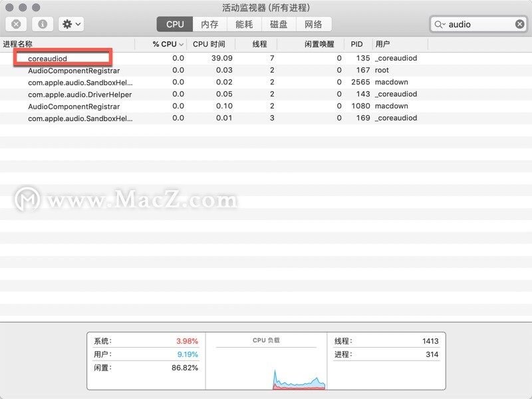Switch to the 网络 tab
This screenshot has height=399, width=532.
point(315,24)
